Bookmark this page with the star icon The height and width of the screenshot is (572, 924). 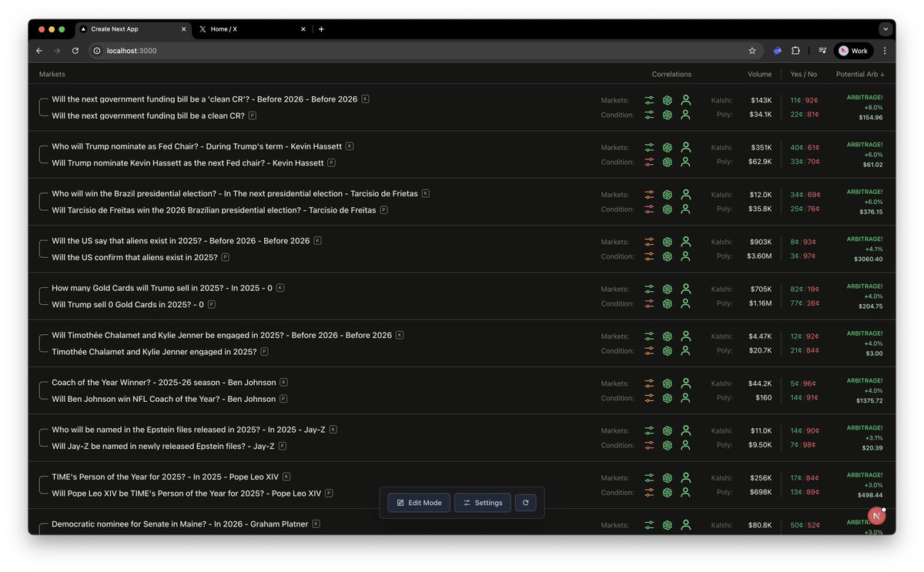[x=752, y=51]
